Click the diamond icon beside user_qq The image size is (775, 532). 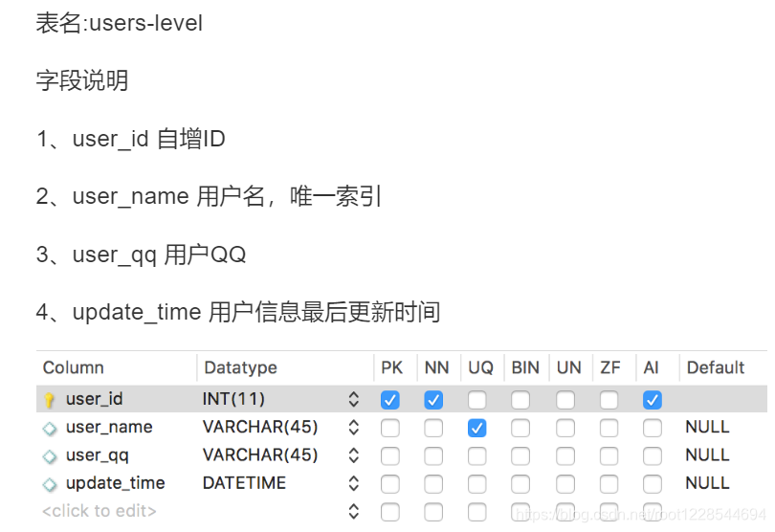(x=50, y=456)
